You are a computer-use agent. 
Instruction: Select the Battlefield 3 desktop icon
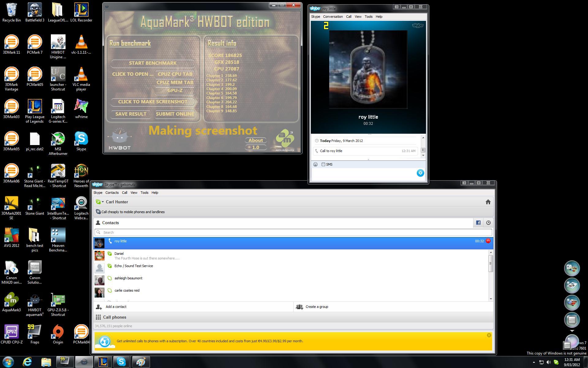(35, 13)
